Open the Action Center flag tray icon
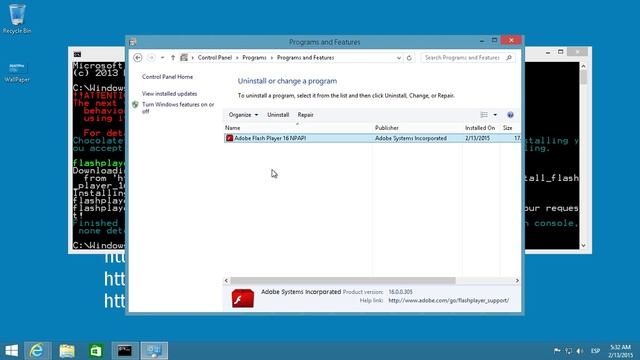This screenshot has height=360, width=640. pyautogui.click(x=557, y=351)
